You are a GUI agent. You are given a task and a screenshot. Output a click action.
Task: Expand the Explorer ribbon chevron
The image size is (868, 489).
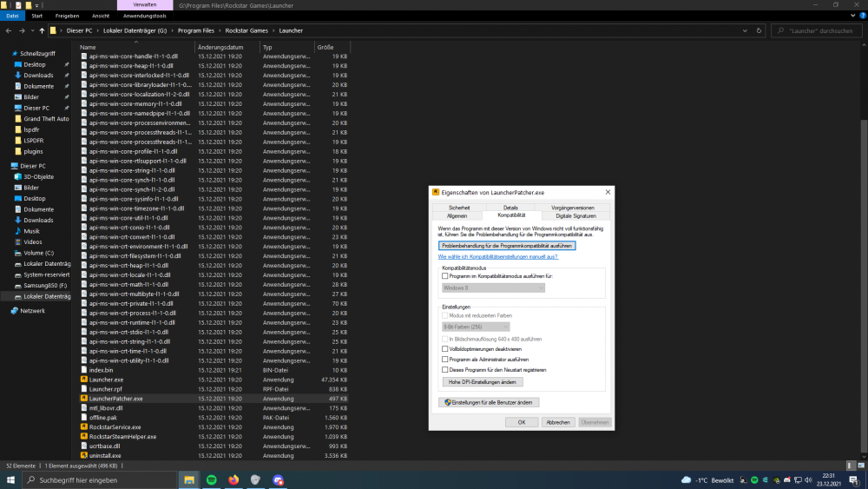tap(852, 16)
